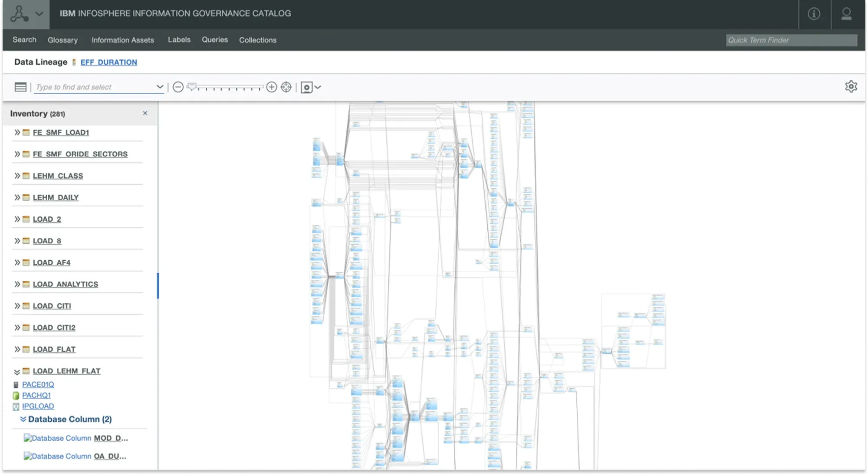Click the LEHM_CLASS table icon
This screenshot has height=475, width=868.
(x=26, y=176)
